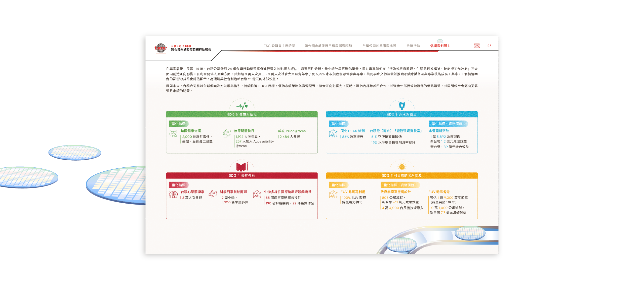Viewport: 644px width, 290px height.
Task: Click the red 量化指標 tag in SDG 4
Action: click(179, 185)
